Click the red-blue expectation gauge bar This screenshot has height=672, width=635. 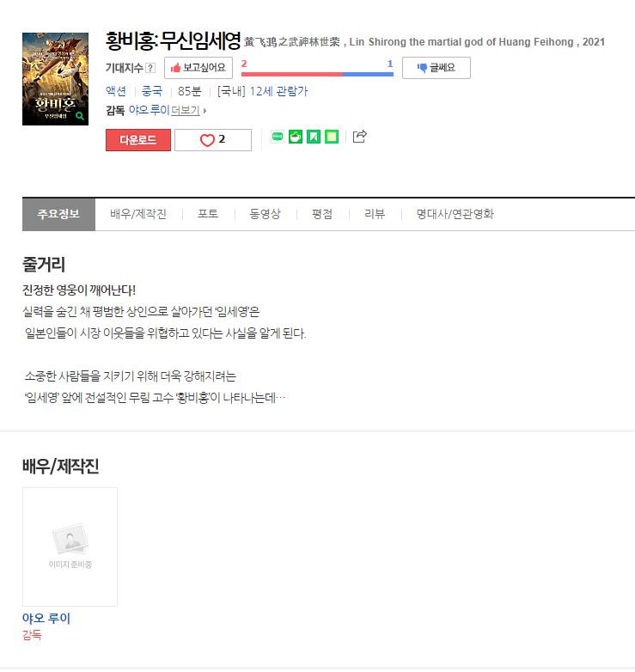click(x=317, y=74)
